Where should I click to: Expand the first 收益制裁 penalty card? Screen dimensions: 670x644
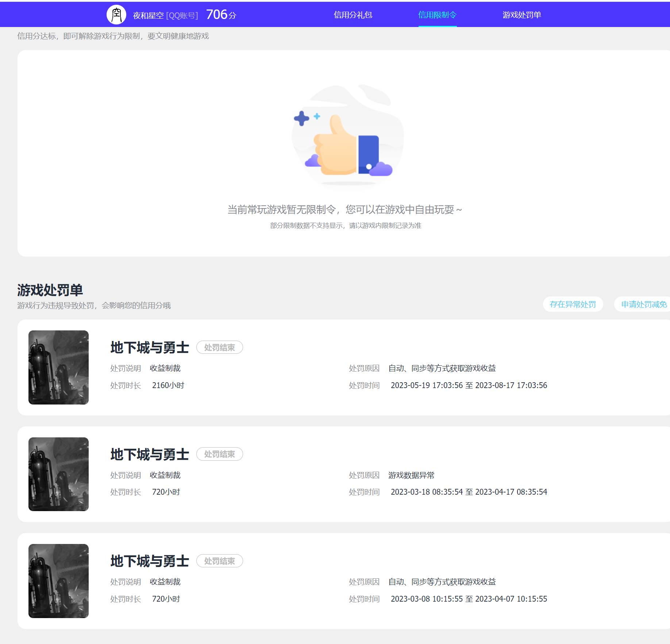(x=166, y=368)
